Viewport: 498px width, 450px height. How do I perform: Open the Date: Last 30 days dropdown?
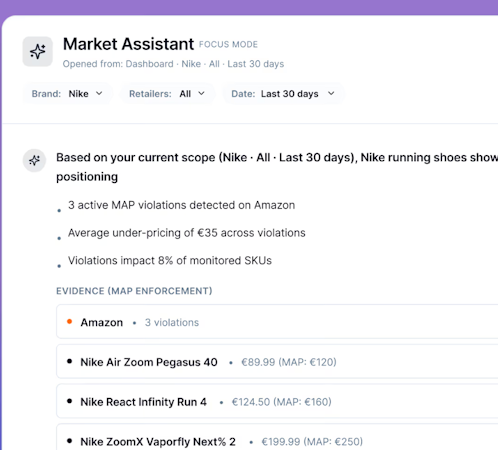click(283, 94)
